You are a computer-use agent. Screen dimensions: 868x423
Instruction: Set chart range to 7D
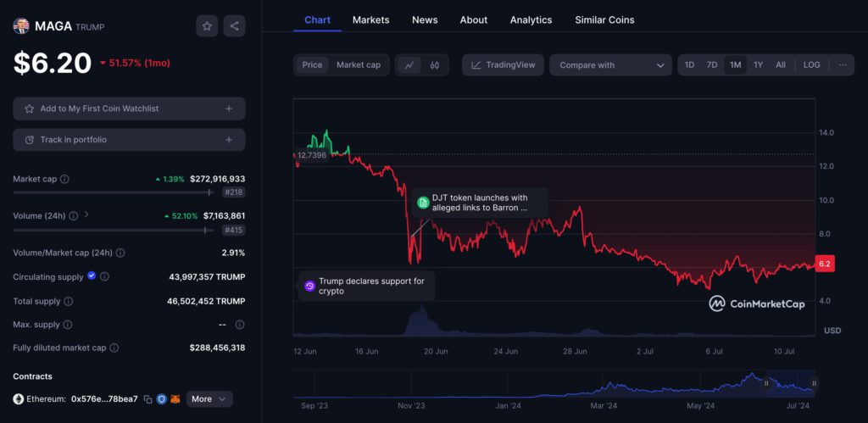[712, 64]
